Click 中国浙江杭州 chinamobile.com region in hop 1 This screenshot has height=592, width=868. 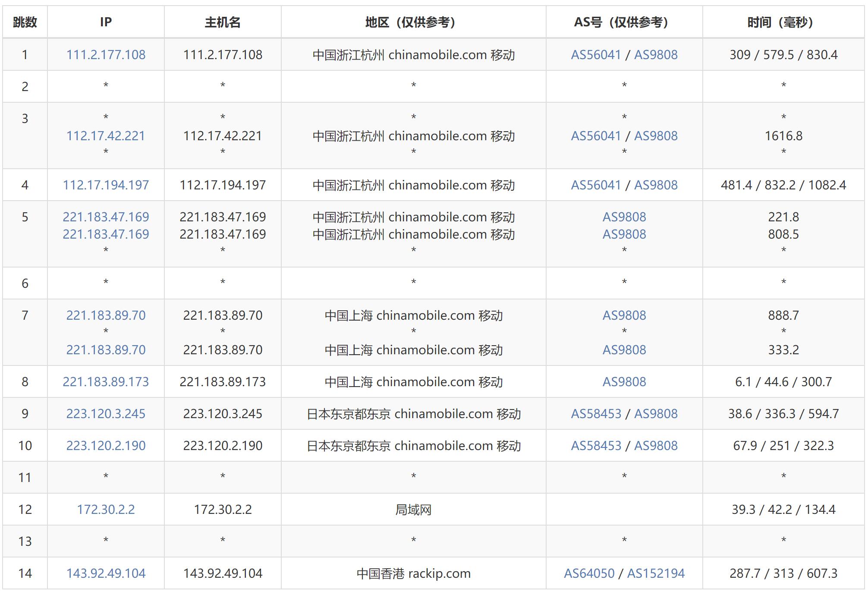click(413, 55)
